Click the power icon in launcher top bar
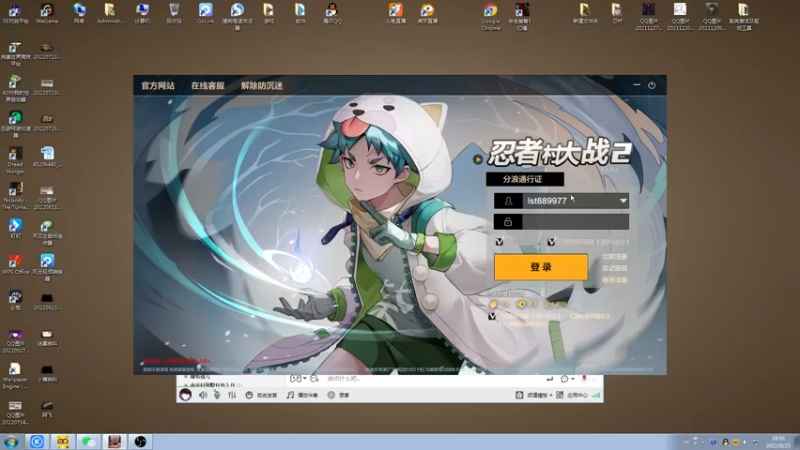Image resolution: width=800 pixels, height=450 pixels. point(652,85)
